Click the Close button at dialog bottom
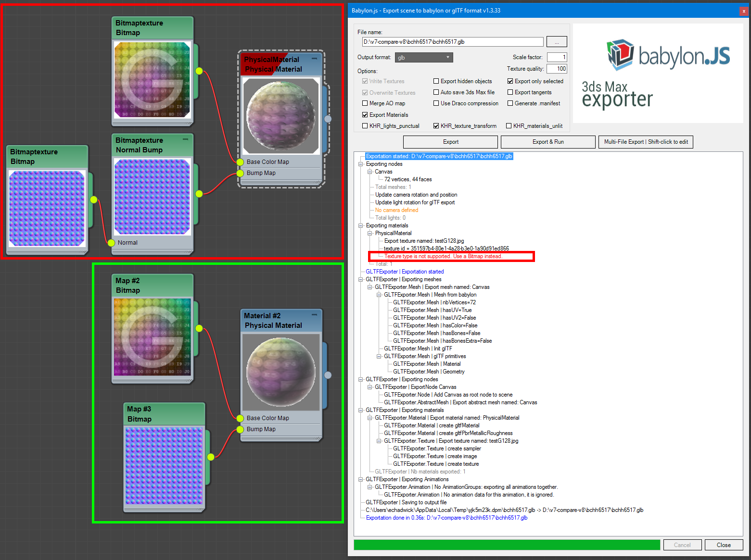This screenshot has height=560, width=751. click(x=724, y=545)
